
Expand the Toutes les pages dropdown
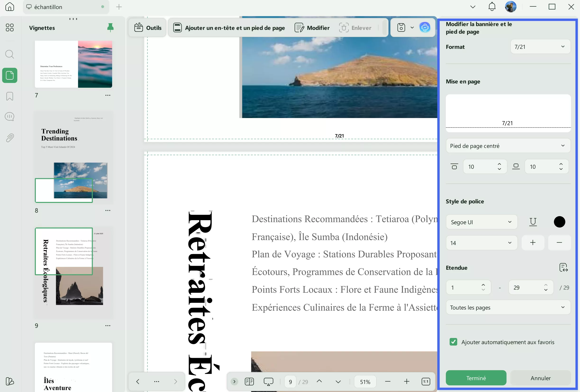point(508,307)
